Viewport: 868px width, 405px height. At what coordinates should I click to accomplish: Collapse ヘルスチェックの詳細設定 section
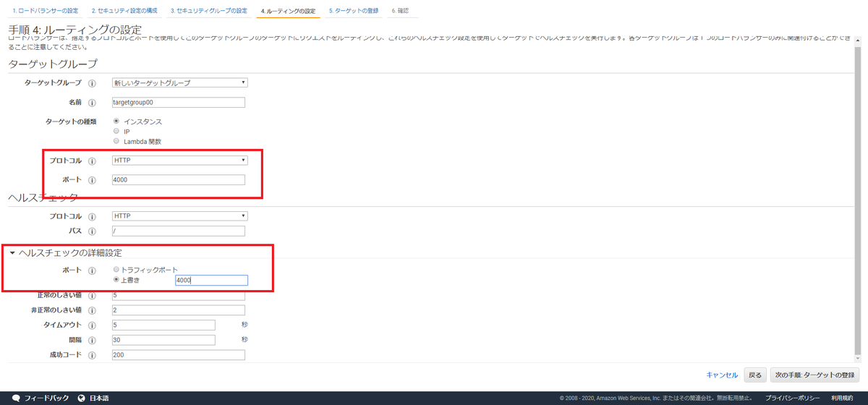coord(12,253)
